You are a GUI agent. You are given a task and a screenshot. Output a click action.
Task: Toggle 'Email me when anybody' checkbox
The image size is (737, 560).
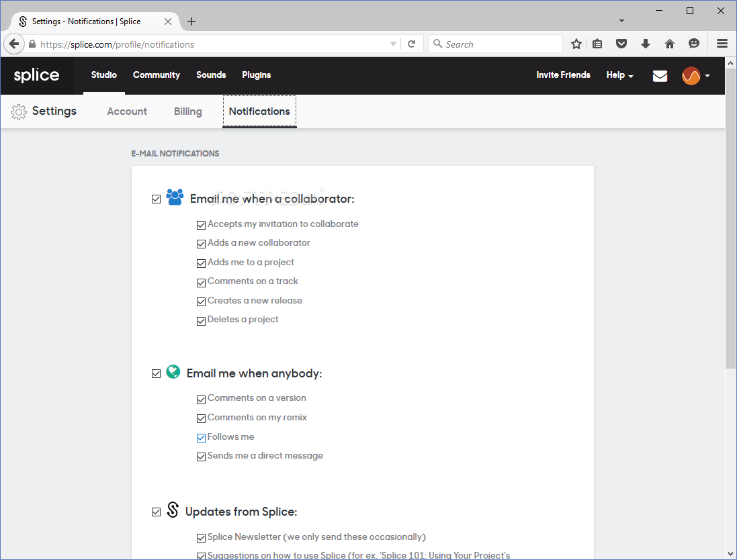coord(156,373)
